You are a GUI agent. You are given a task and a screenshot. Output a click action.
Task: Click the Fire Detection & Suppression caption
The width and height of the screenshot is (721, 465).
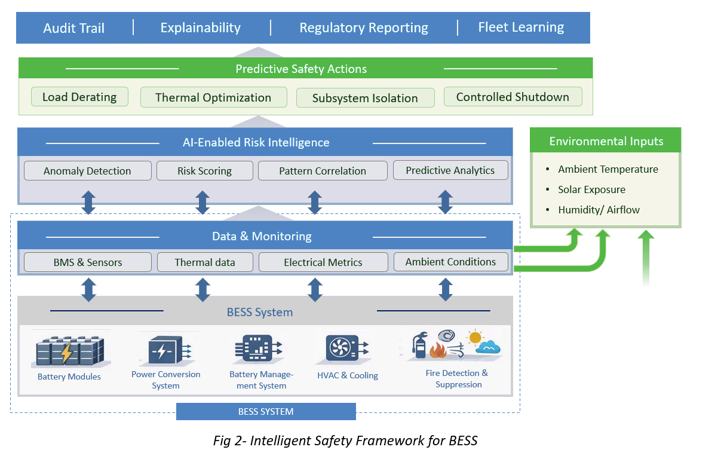[x=457, y=379]
